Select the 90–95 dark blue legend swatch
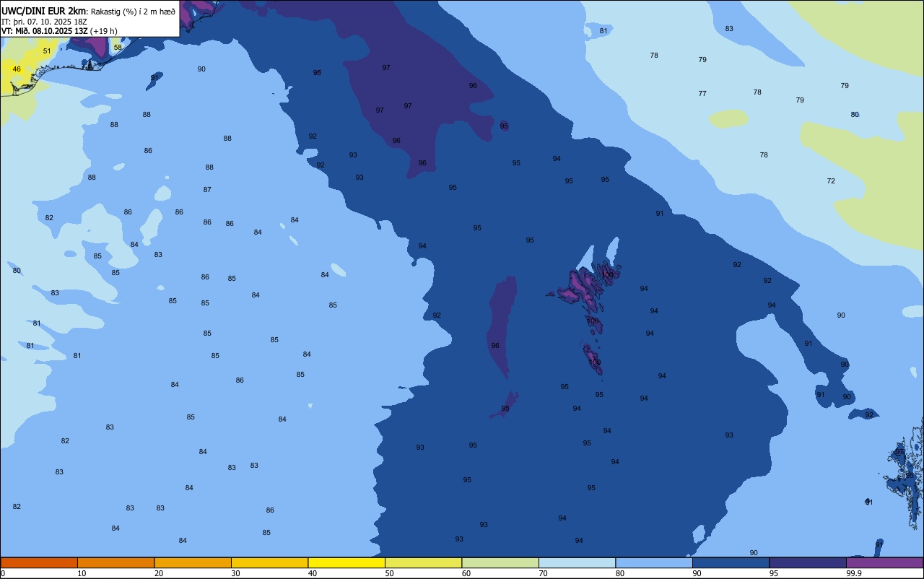 coord(731,562)
